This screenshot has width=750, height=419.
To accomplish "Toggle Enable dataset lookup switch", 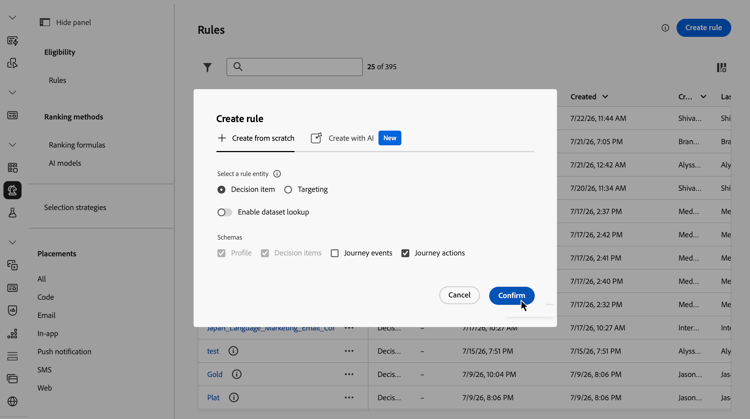I will click(x=224, y=212).
